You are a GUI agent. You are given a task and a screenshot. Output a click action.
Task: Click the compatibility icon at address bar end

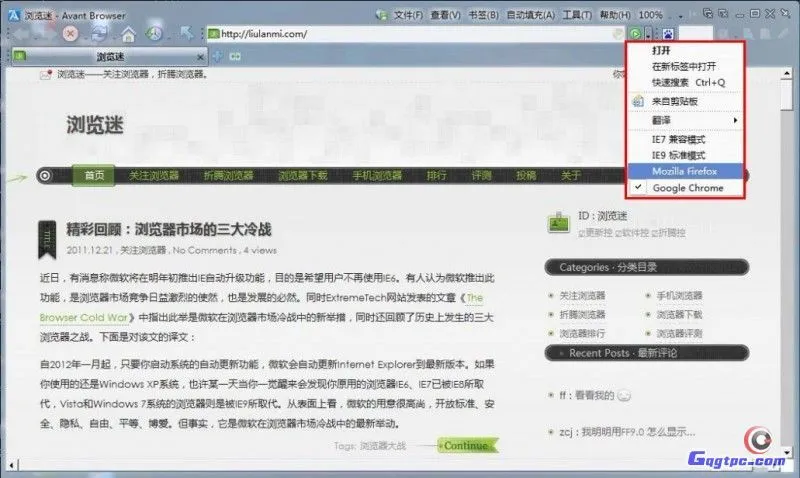[618, 34]
